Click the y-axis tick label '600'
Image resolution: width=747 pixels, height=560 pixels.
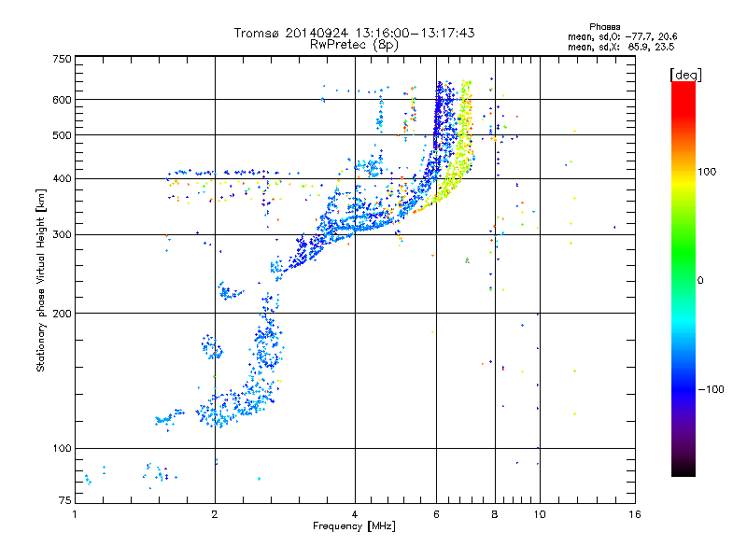62,100
